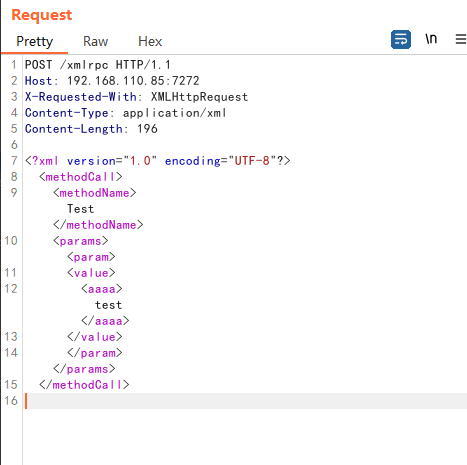Click the lowercase test value text

109,305
